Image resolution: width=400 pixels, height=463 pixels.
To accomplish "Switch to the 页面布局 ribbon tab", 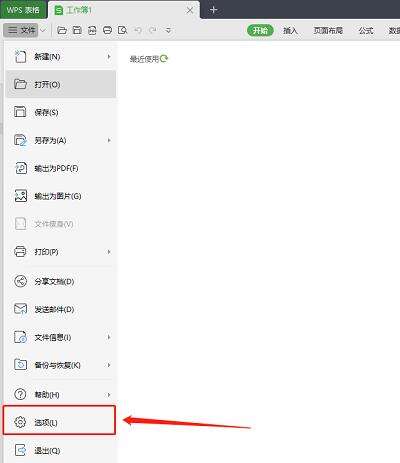I will coord(328,31).
